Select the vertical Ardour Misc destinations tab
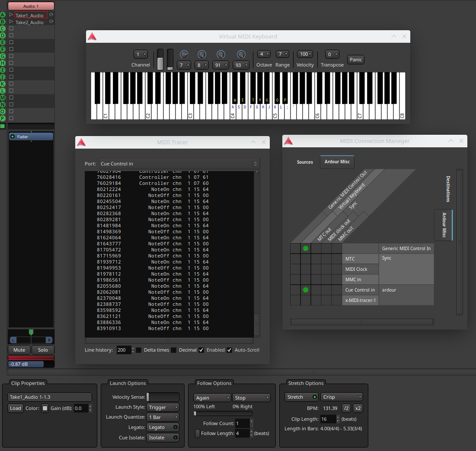Image resolution: width=476 pixels, height=451 pixels. click(444, 225)
